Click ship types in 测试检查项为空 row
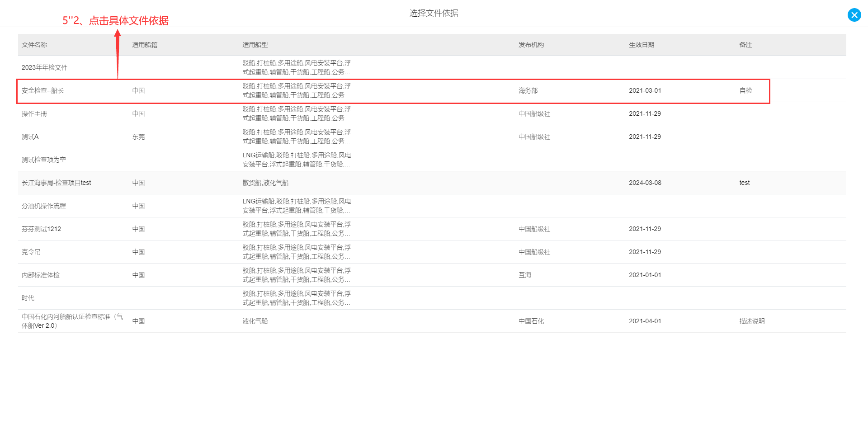Viewport: 868px width, 424px height. point(297,160)
